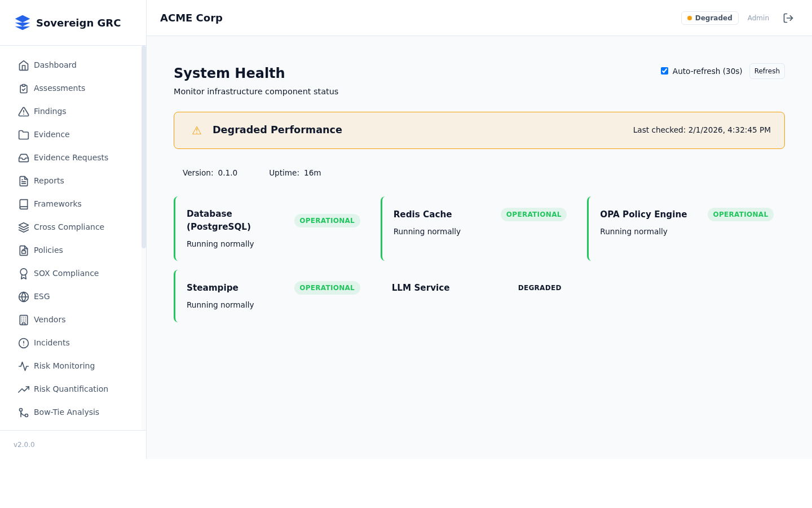Select the Cross Compliance layers icon

tap(24, 227)
